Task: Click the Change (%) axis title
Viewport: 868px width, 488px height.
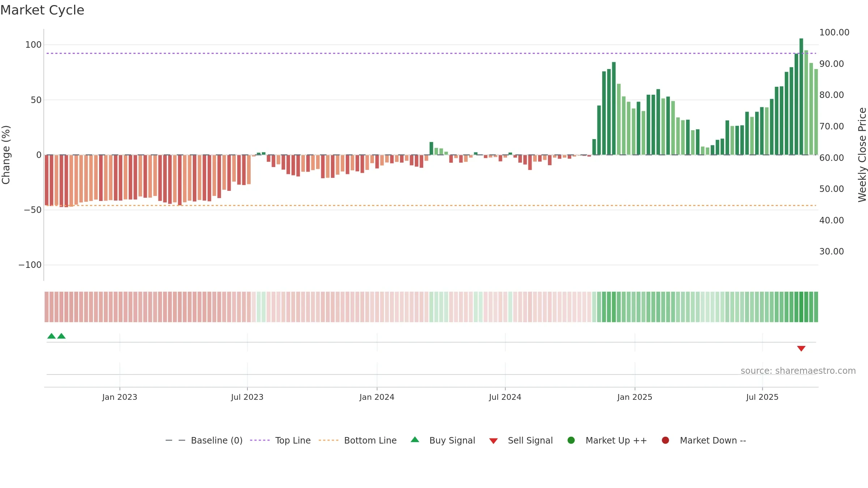Action: [x=6, y=155]
